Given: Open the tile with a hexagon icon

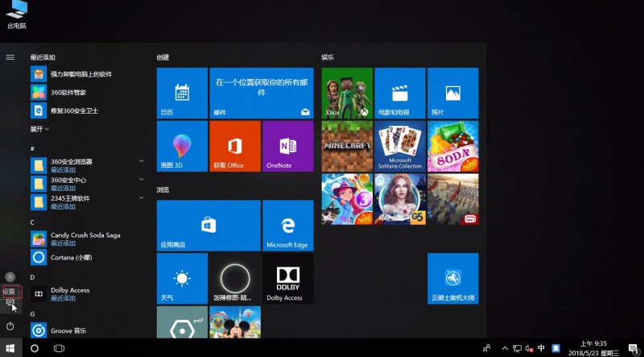Looking at the screenshot, I should click(182, 322).
